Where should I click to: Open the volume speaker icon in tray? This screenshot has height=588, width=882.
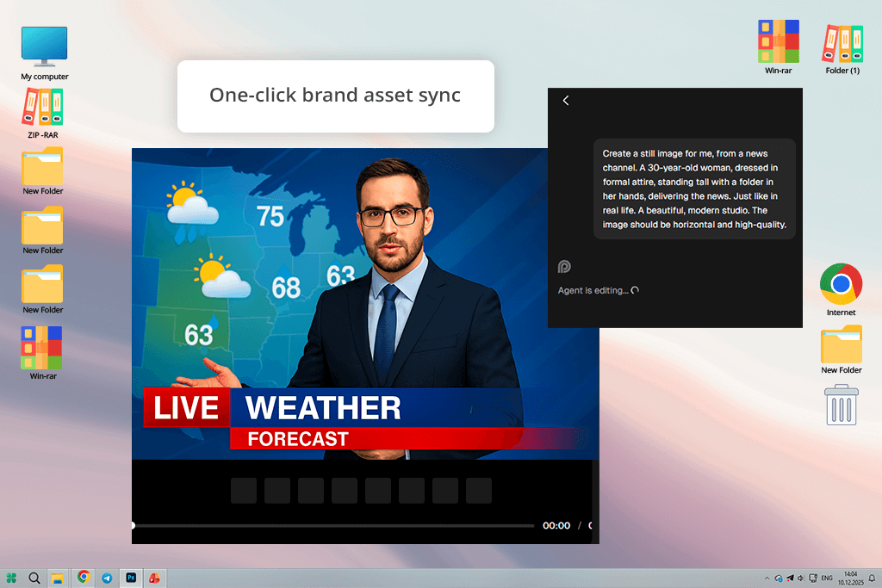800,579
